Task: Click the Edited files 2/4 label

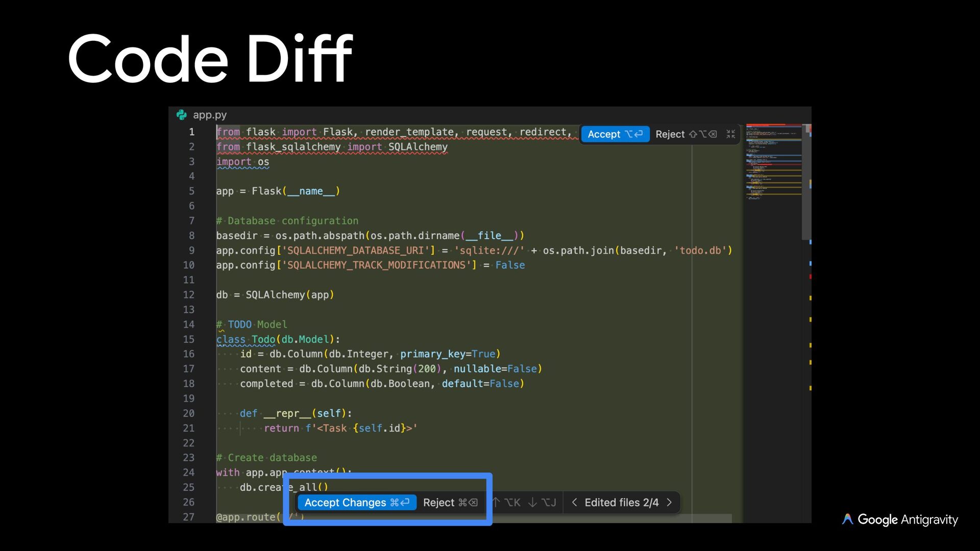Action: tap(621, 503)
